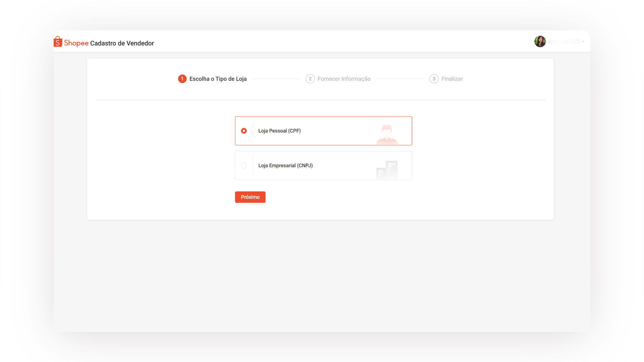Select the Loja Pessoal (CPF) radio button
The height and width of the screenshot is (362, 644).
244,131
